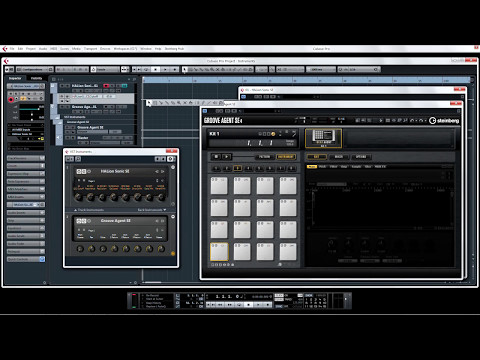Select the Main edit tab in Groove Agent
The image size is (480, 360).
coord(311,166)
